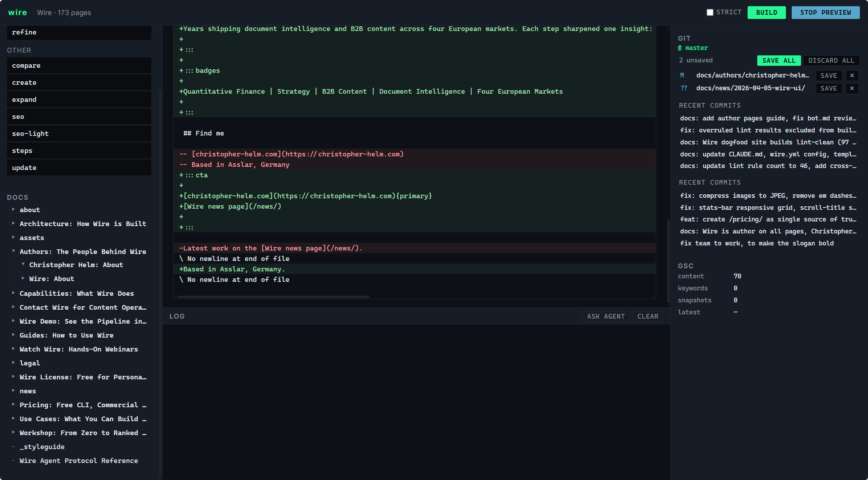Enable the STRICT checkbox

[x=710, y=12]
